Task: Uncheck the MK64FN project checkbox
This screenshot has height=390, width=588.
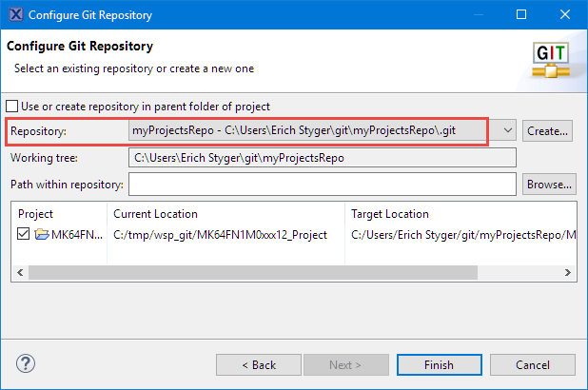Action: pos(24,235)
